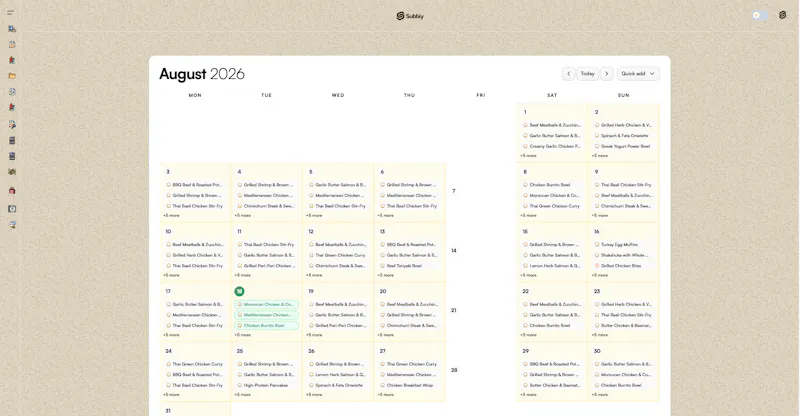
Task: Open Turkey Egg Muffins on August 16
Action: (x=623, y=244)
